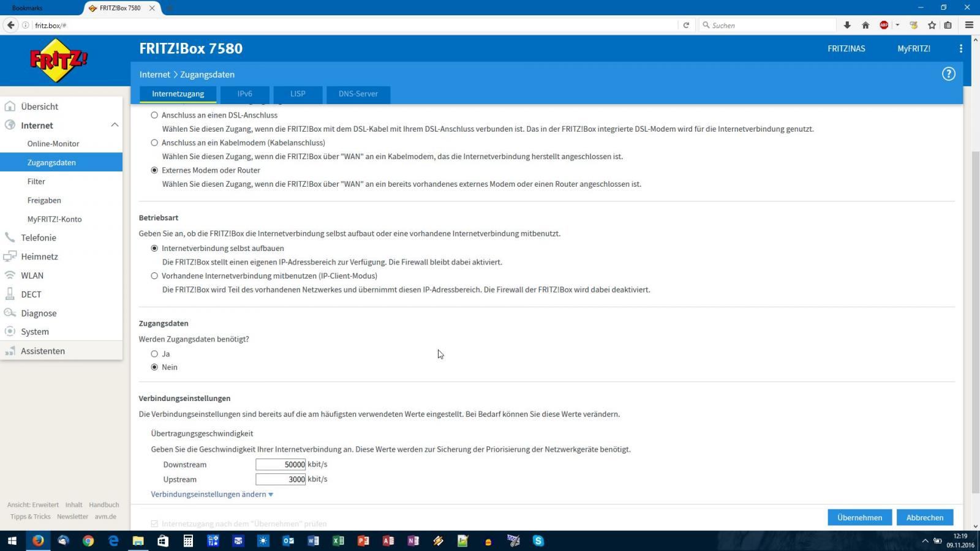The height and width of the screenshot is (551, 980).
Task: Open PowerPoint from the taskbar
Action: click(363, 541)
